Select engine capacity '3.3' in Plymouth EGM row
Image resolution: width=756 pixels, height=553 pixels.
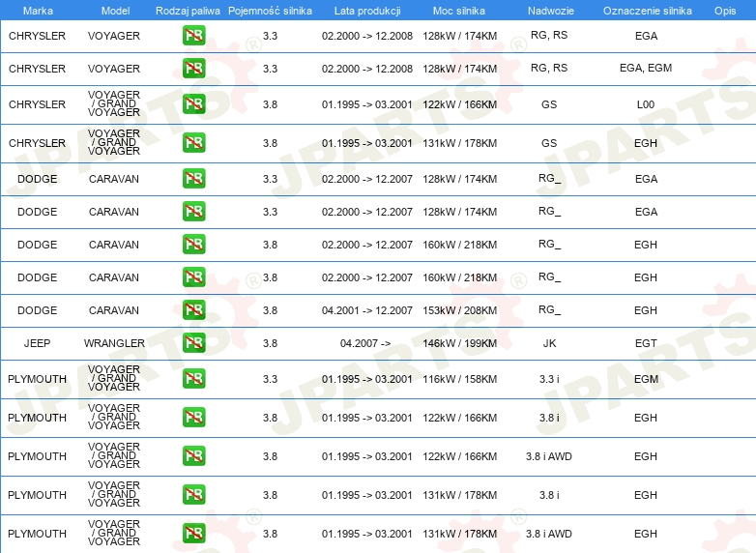click(x=270, y=379)
